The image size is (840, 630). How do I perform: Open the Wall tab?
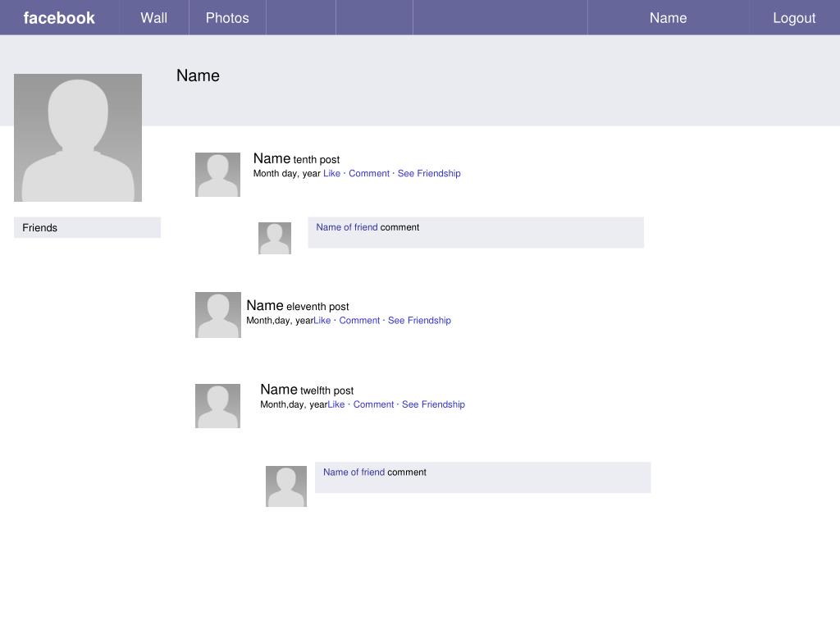pyautogui.click(x=153, y=18)
